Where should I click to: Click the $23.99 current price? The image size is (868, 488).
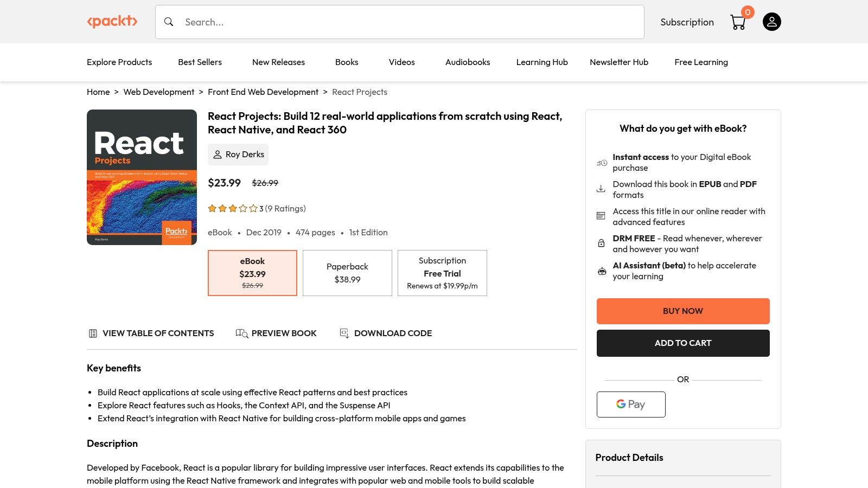(x=224, y=183)
